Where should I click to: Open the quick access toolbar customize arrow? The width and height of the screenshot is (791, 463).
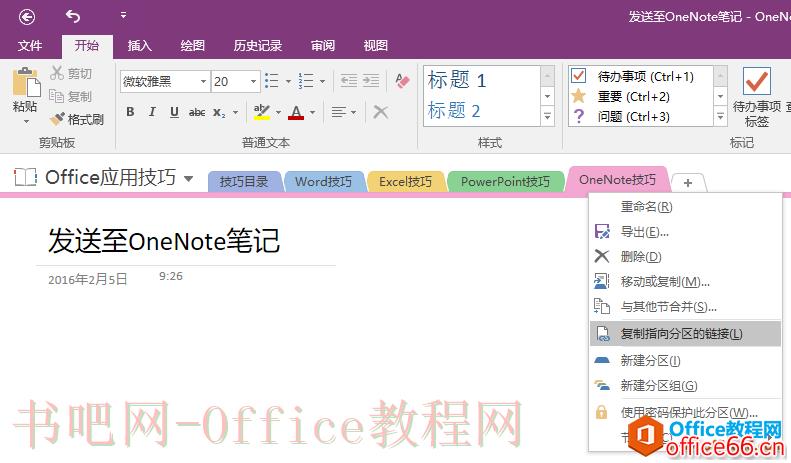124,16
